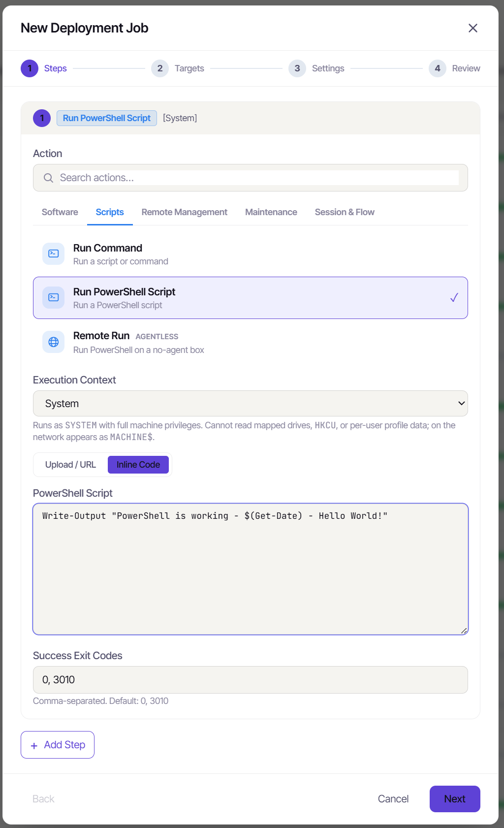Click the checkmark on Run PowerShell Script
This screenshot has height=828, width=504.
coord(454,297)
